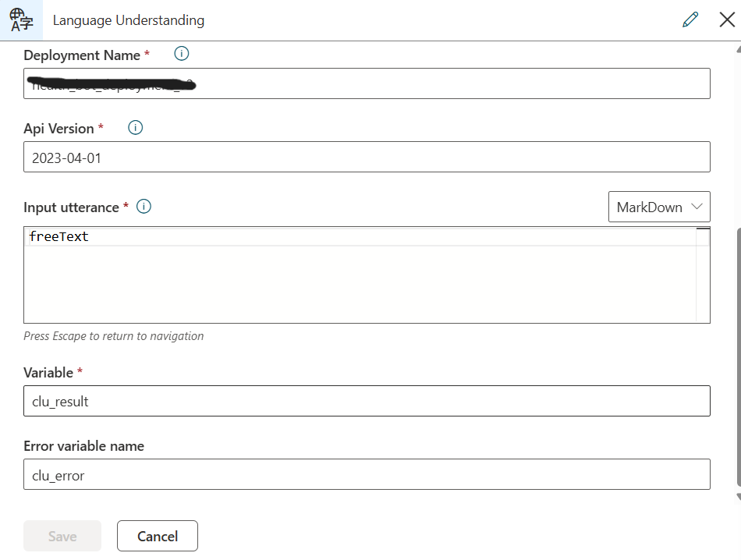
Task: Show info tooltip for Deployment Name
Action: click(x=182, y=54)
